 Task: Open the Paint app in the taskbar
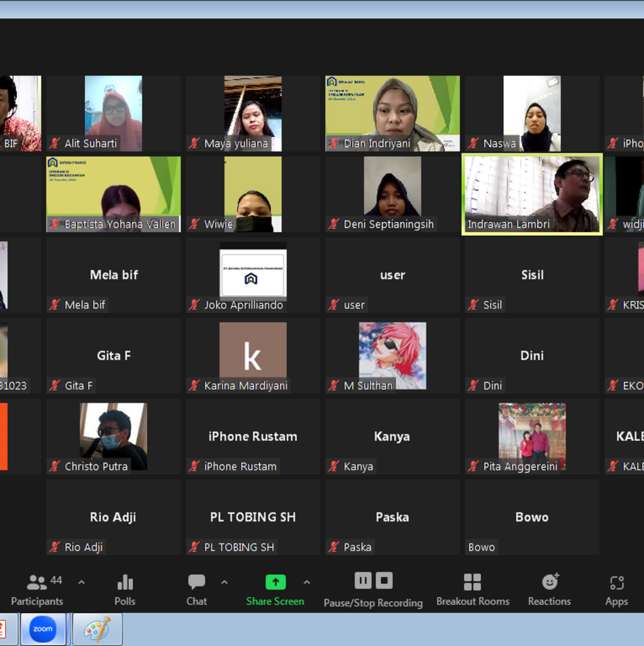[97, 629]
